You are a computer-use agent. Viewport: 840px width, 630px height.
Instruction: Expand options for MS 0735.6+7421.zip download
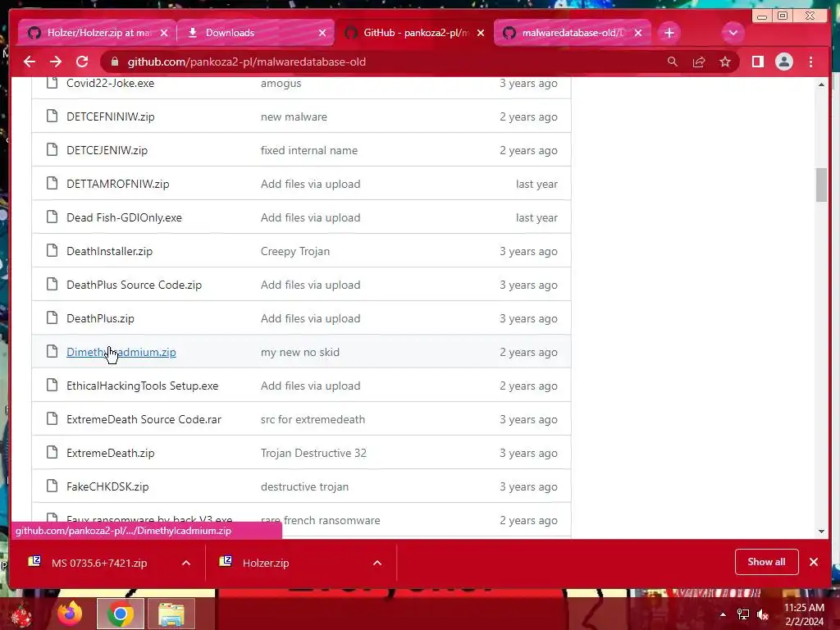[x=186, y=563]
